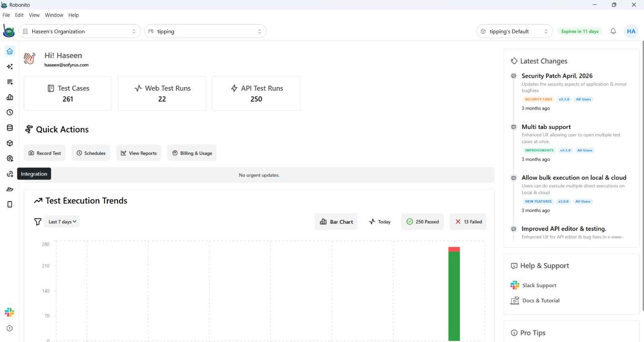This screenshot has height=342, width=644.
Task: Click the Slack icon at sidebar bottom
Action: tap(9, 312)
